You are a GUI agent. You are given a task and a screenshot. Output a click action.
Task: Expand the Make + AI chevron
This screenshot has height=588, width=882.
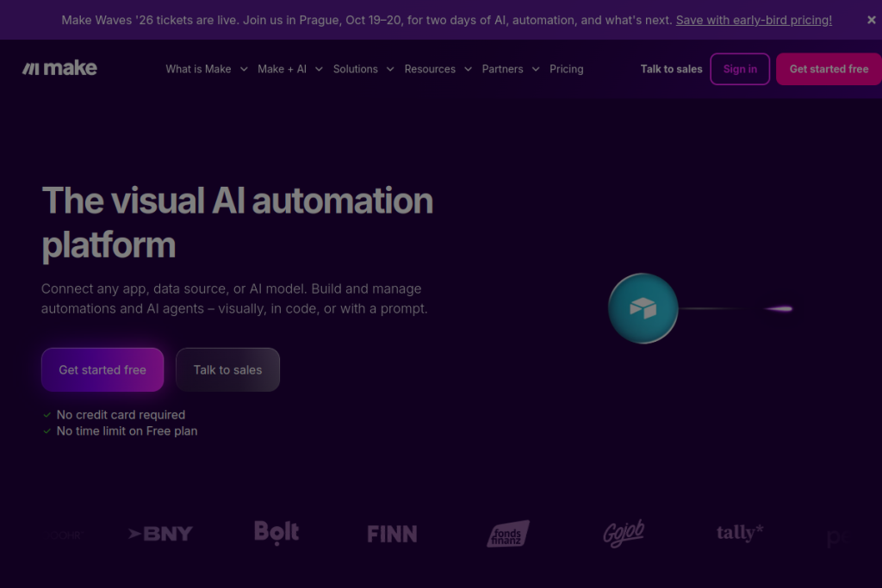319,69
